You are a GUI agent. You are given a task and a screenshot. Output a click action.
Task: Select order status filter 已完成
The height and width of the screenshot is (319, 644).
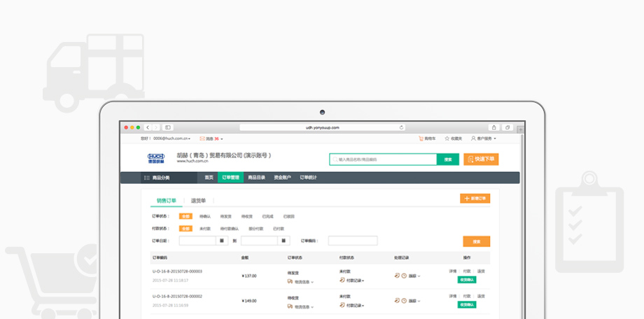[267, 216]
